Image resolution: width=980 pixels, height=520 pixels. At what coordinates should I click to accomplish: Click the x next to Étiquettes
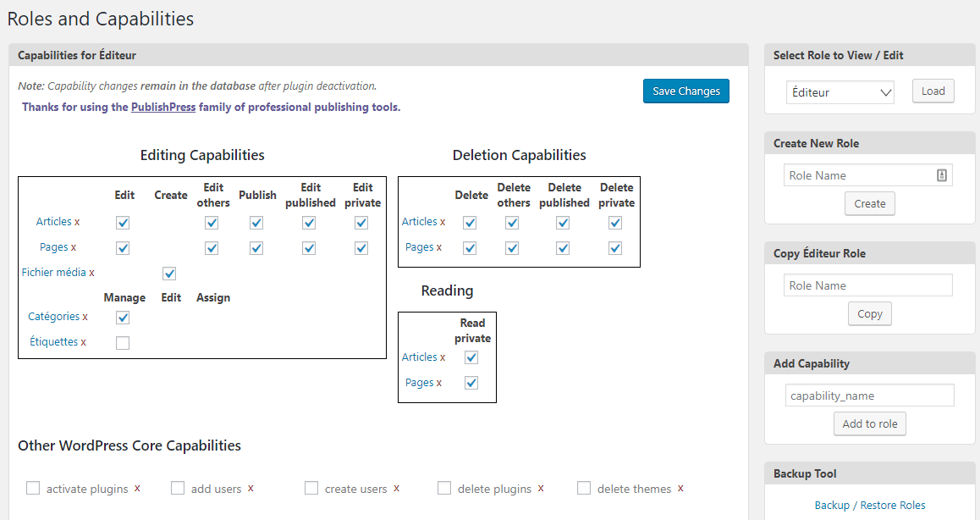point(84,342)
